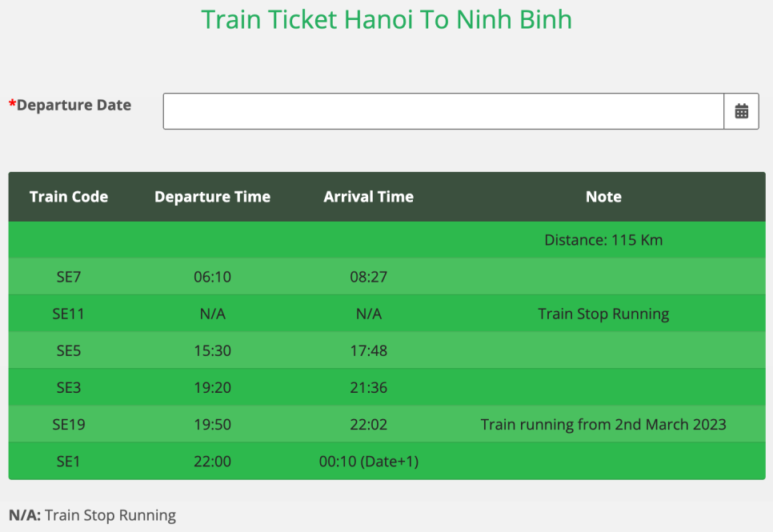
Task: Select the SE19 train code
Action: 69,424
